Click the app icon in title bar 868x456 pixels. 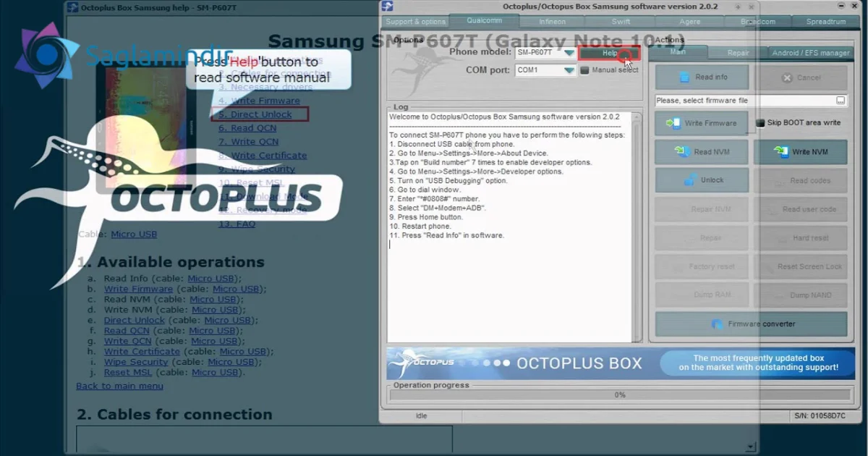(388, 7)
